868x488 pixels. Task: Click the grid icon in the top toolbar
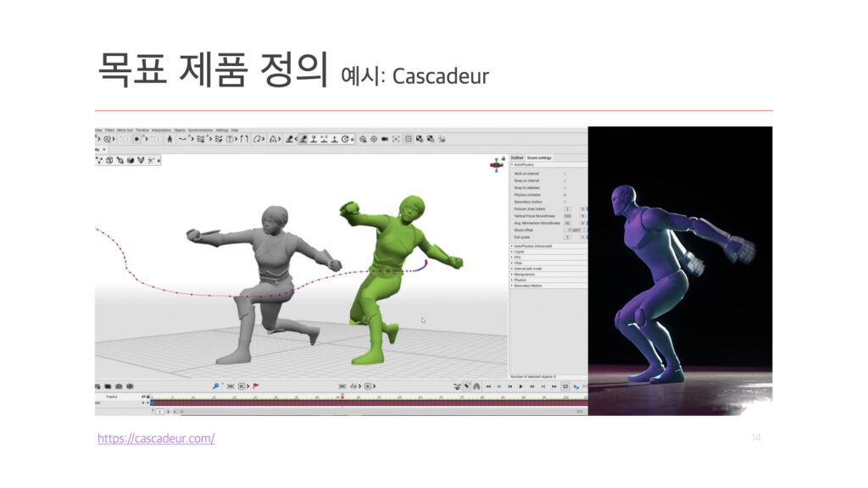[x=409, y=139]
